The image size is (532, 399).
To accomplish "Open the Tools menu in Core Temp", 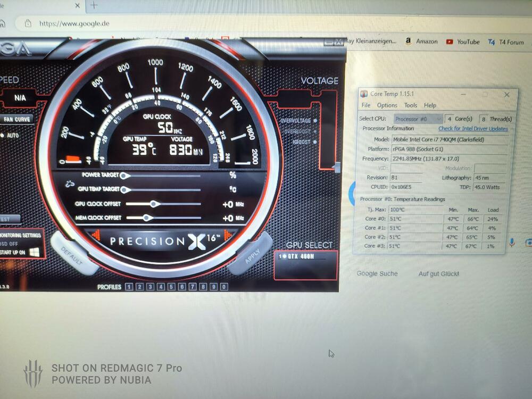I will pyautogui.click(x=410, y=105).
